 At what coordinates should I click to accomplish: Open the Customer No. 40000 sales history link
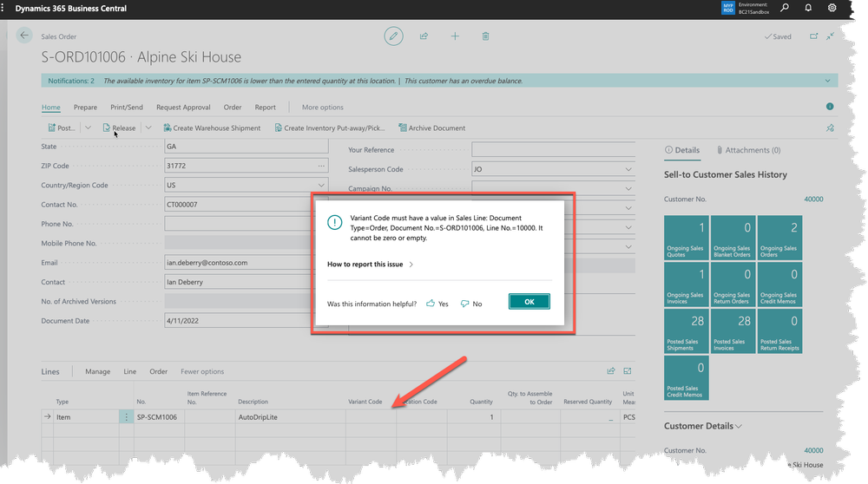click(813, 199)
